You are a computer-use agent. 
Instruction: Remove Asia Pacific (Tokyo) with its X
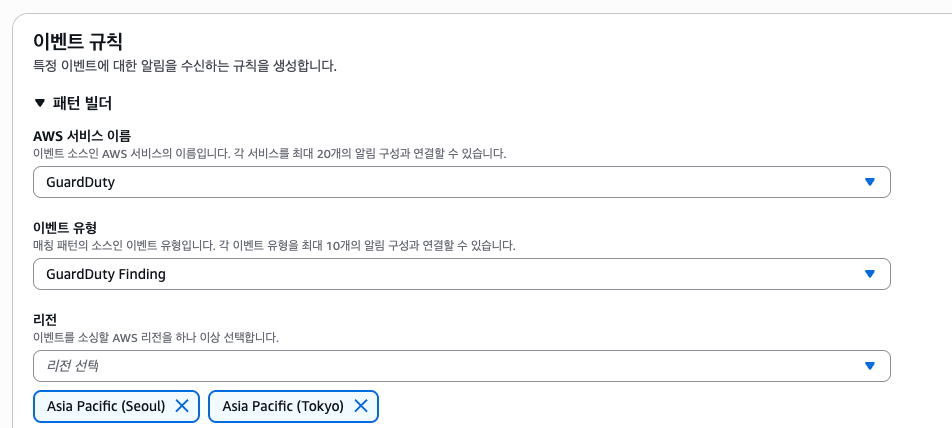tap(361, 406)
